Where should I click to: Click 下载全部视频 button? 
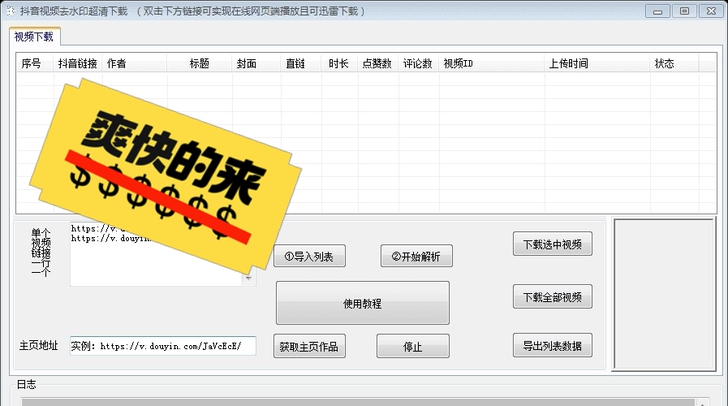coord(552,297)
